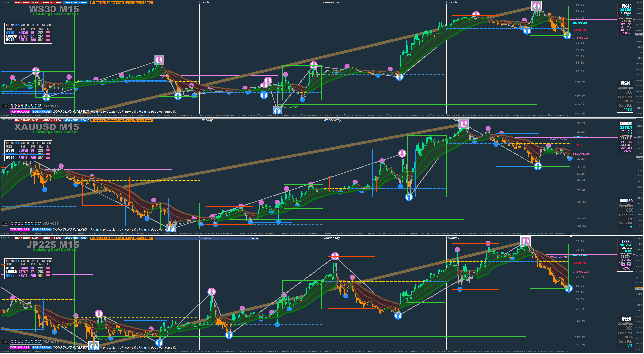Image resolution: width=644 pixels, height=354 pixels.
Task: Open the JP225,M15 chart dropdown triangle
Action: pyautogui.click(x=2, y=238)
